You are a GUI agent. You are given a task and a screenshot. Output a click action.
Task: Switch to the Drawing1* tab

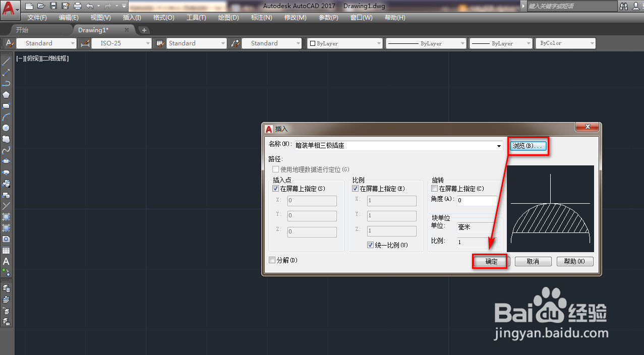pyautogui.click(x=93, y=30)
